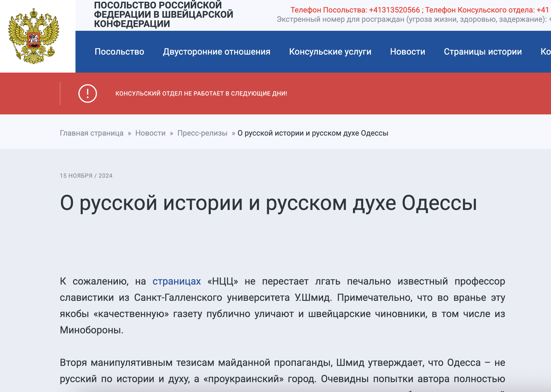Viewport: 551px width, 392px height.
Task: Click the article date 15 НОЯБРЯ / 2024
Action: 86,176
